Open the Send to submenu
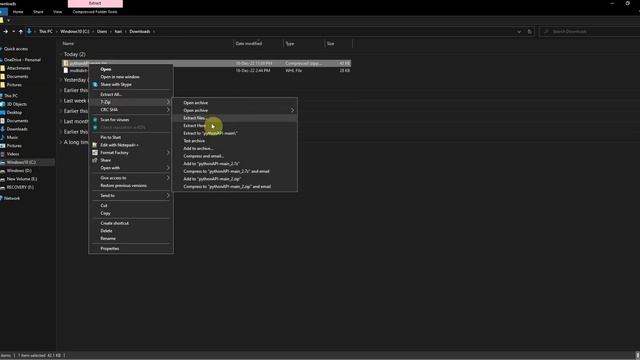 (x=131, y=196)
